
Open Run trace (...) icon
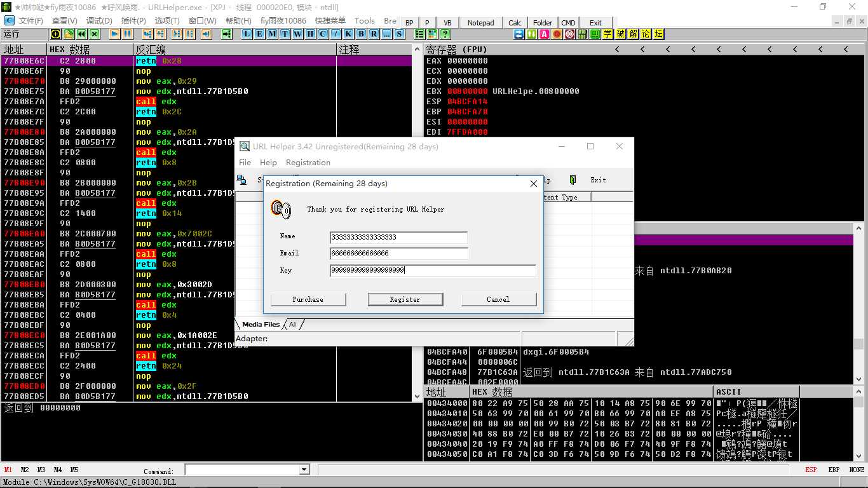point(387,34)
